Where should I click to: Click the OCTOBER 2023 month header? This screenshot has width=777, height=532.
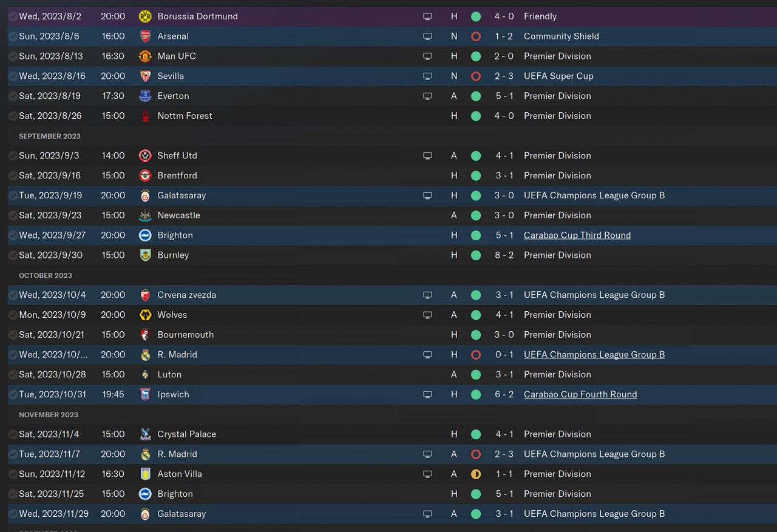click(46, 275)
